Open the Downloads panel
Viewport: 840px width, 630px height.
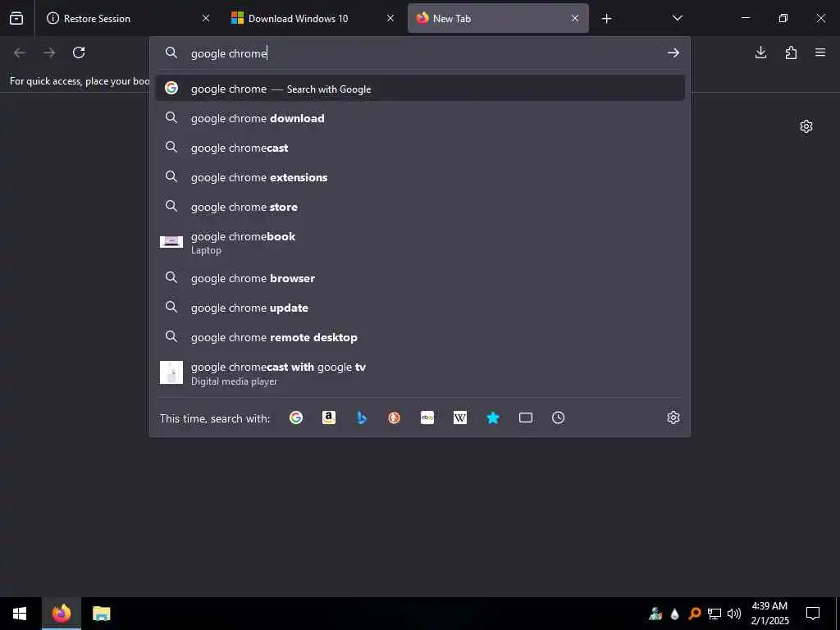coord(760,52)
